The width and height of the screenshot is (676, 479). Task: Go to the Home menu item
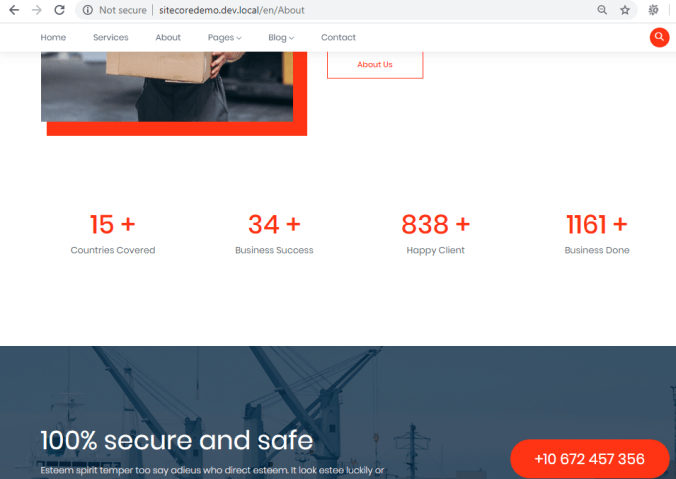tap(53, 38)
